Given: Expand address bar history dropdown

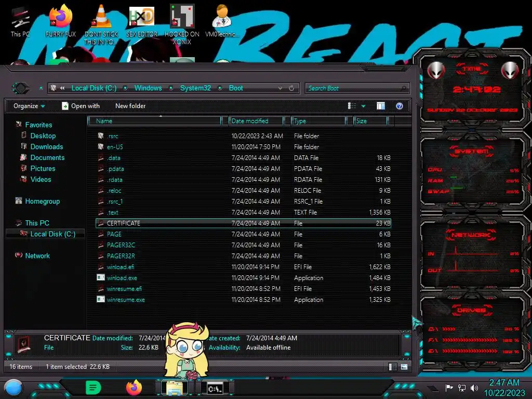Looking at the screenshot, I should point(280,88).
